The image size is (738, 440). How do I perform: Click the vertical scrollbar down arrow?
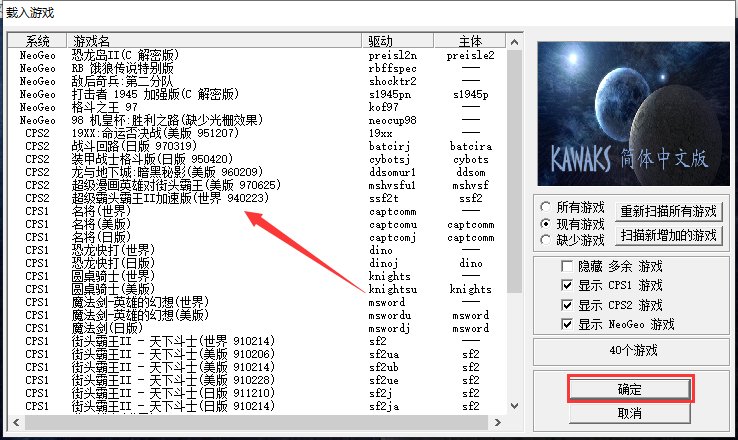click(x=514, y=405)
